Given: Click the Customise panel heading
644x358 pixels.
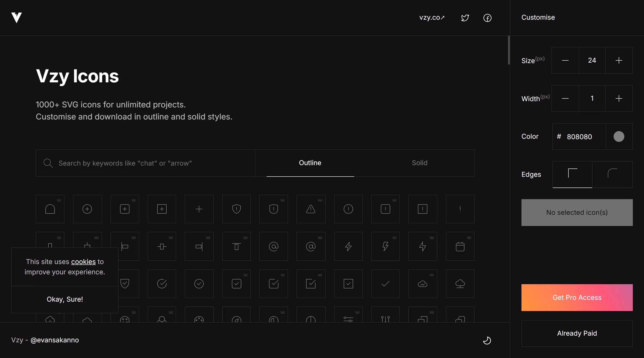Looking at the screenshot, I should [538, 17].
